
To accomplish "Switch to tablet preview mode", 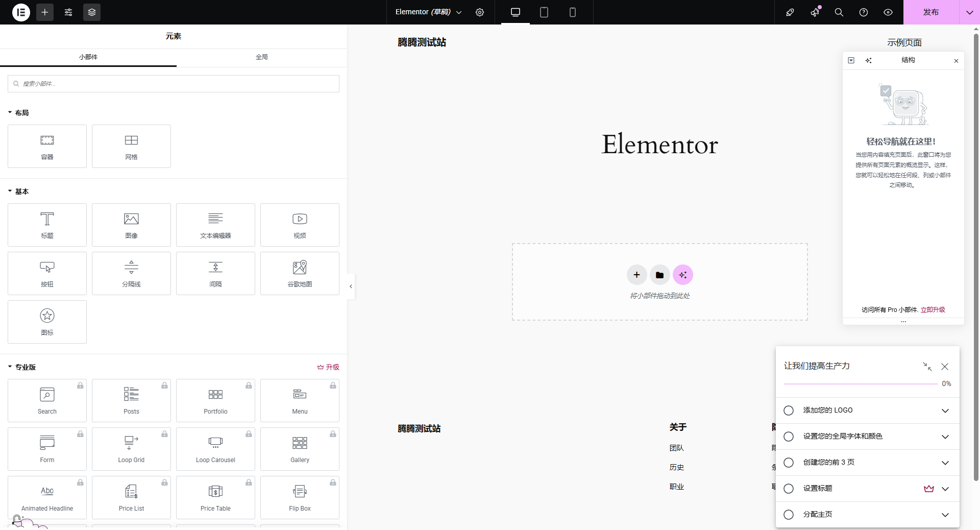I will coord(544,12).
